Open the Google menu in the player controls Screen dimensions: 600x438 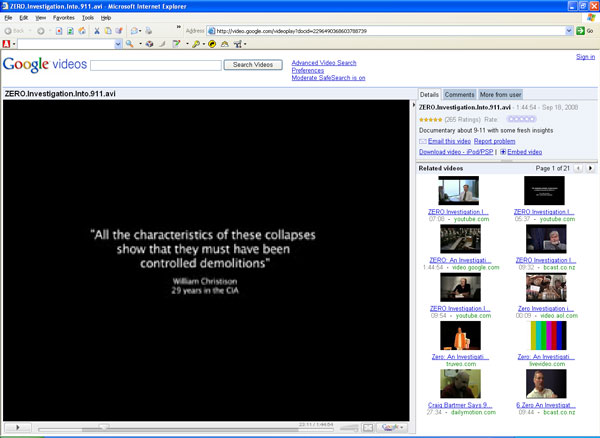[x=392, y=428]
